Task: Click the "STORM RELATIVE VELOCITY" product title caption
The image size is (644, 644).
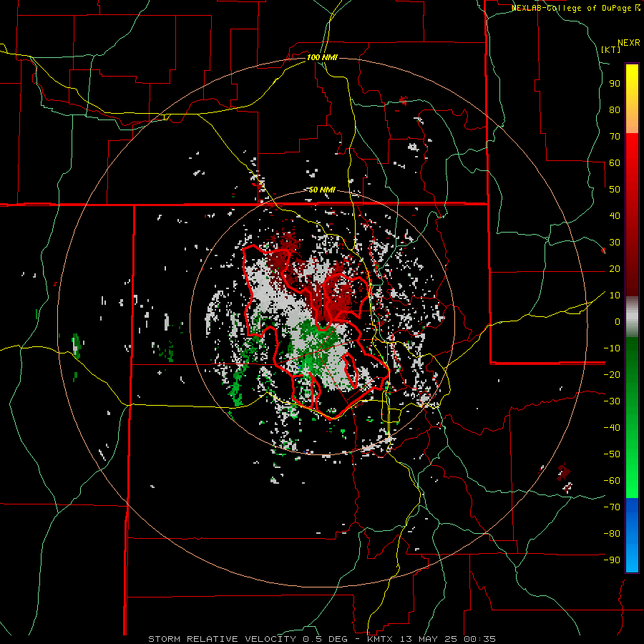Action: (224, 639)
